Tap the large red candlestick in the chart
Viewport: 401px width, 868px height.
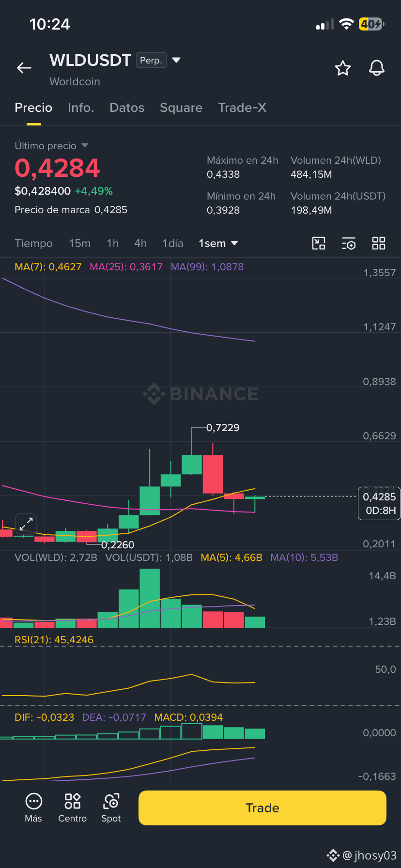point(213,474)
